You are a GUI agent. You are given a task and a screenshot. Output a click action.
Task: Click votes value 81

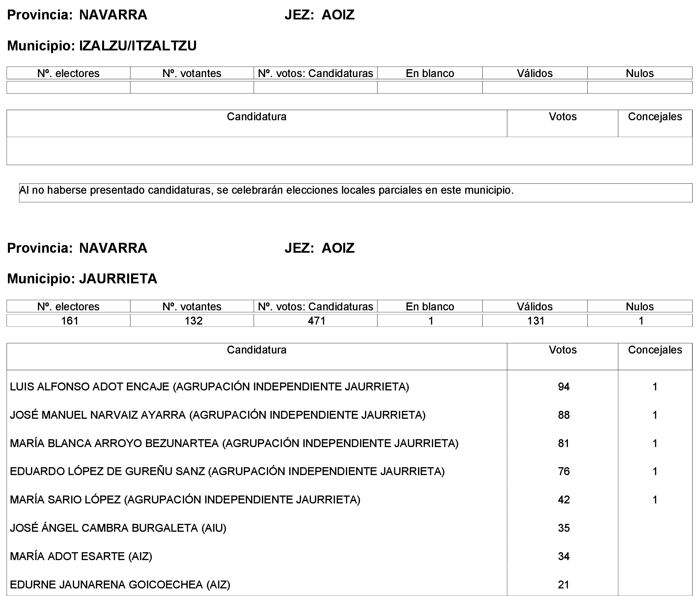point(564,443)
